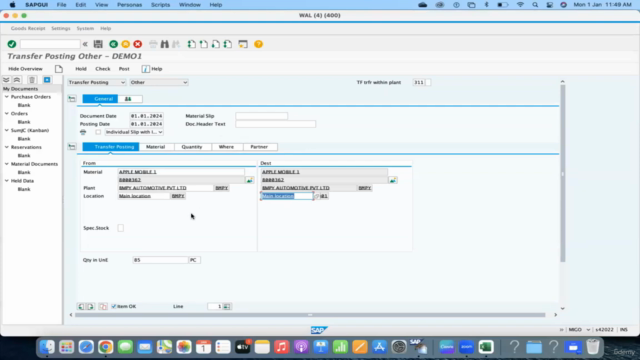Click the green Enter checkmark icon
The width and height of the screenshot is (640, 360).
point(12,44)
